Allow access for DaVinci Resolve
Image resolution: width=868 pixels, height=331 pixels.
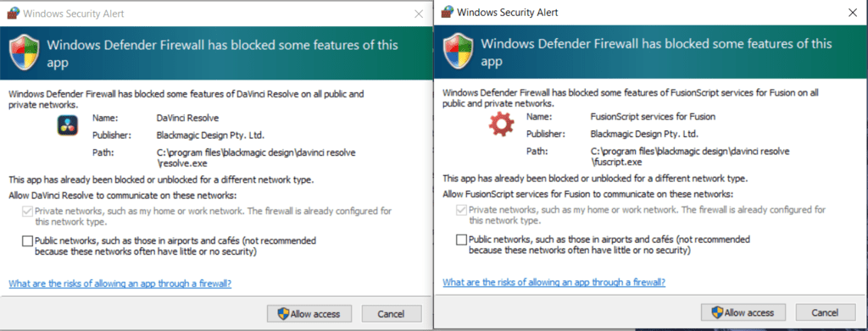tap(309, 314)
